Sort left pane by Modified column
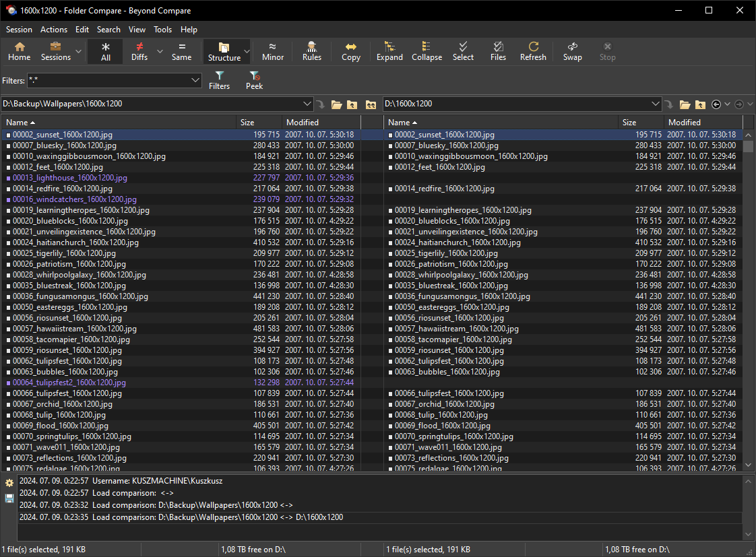Viewport: 756px width, 557px height. coord(321,123)
